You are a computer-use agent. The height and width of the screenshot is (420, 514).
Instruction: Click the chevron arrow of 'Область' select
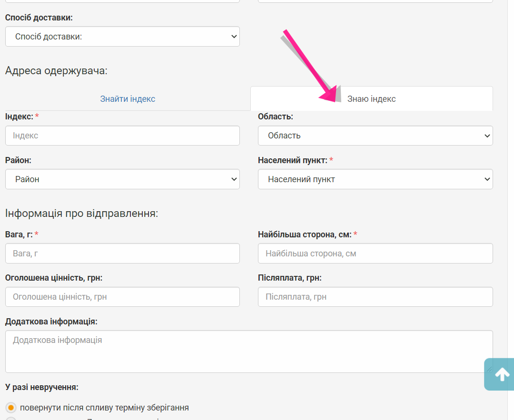tap(486, 136)
